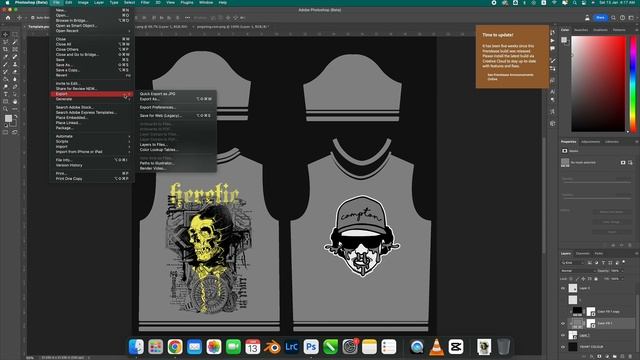Select the Crop tool

(x=5, y=49)
